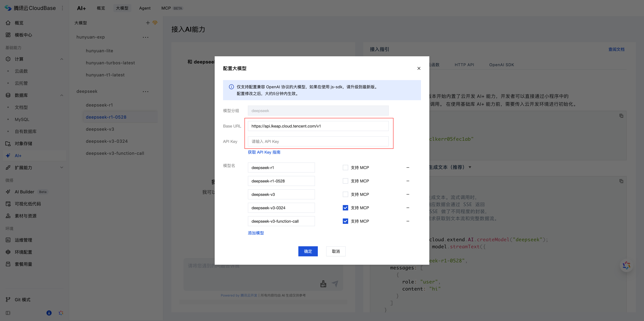This screenshot has width=644, height=321.
Task: Click the Tencent CloudBase logo icon
Action: (8, 8)
